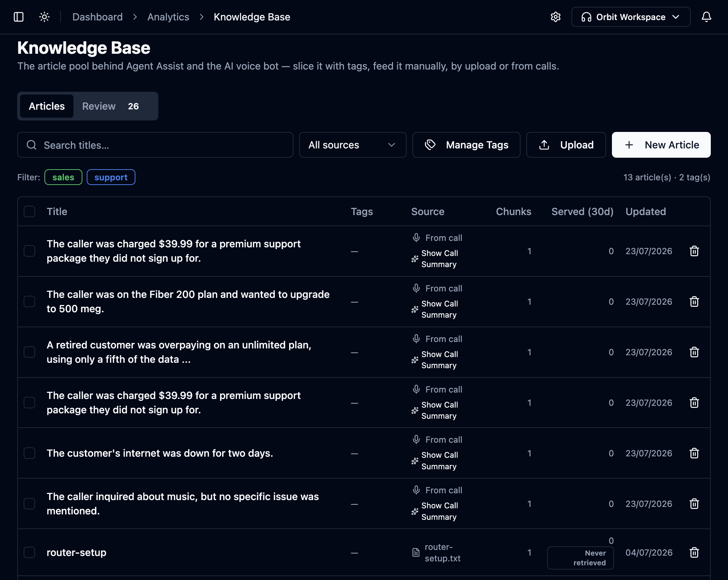The height and width of the screenshot is (580, 728).
Task: Toggle the support filter tag
Action: (111, 177)
